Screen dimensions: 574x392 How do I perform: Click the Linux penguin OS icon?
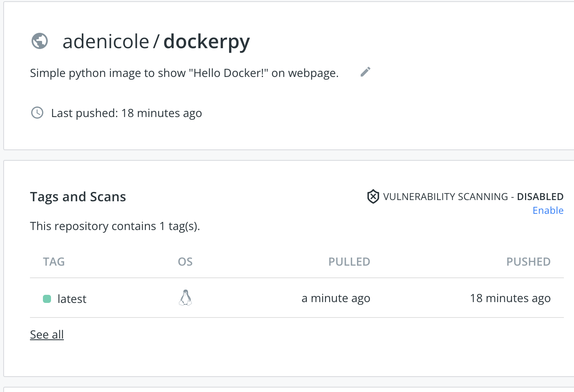[185, 298]
